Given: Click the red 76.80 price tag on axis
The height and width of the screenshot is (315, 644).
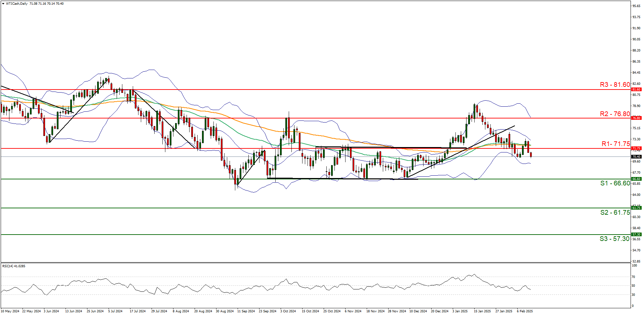Looking at the screenshot, I should 636,118.
